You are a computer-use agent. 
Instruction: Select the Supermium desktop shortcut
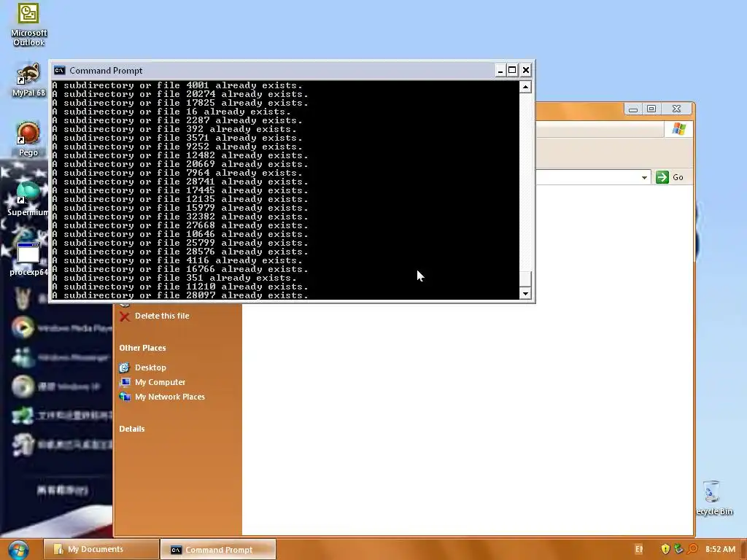click(28, 198)
